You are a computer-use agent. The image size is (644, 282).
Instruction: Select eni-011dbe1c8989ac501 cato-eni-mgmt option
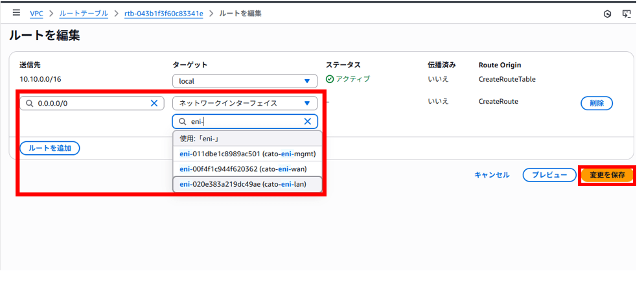(x=247, y=154)
